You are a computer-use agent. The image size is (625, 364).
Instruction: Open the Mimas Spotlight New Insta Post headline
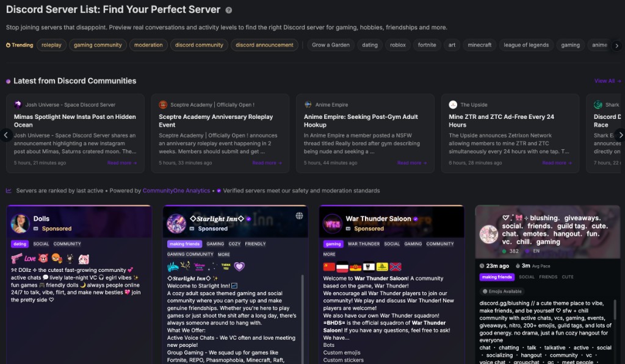pyautogui.click(x=75, y=121)
